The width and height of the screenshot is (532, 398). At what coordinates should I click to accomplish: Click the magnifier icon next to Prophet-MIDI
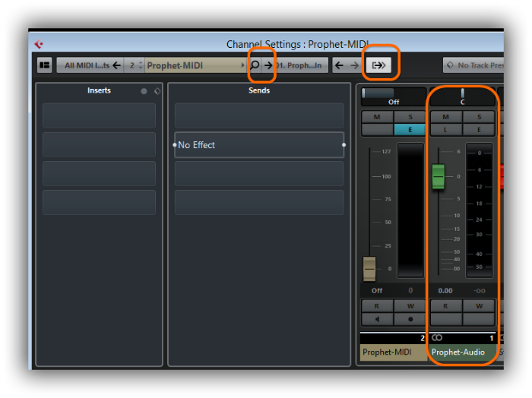point(255,65)
